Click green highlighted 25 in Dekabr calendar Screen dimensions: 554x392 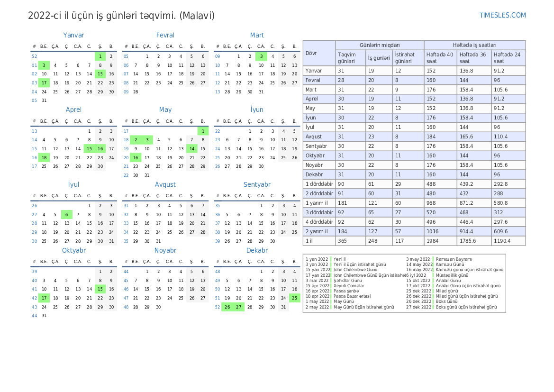294,298
